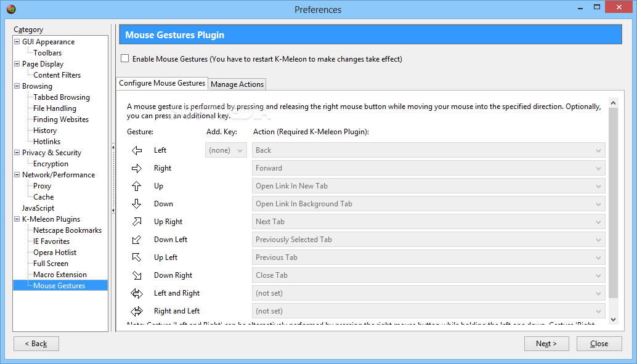The width and height of the screenshot is (637, 364).
Task: Open the Add. Key (none) dropdown
Action: tap(225, 150)
